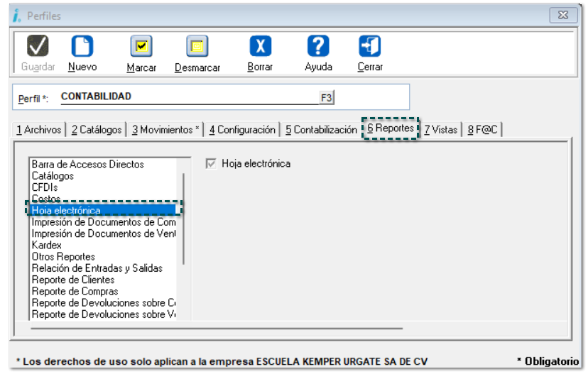
Task: Select Impresión de Documentos de Com entry
Action: click(x=103, y=222)
